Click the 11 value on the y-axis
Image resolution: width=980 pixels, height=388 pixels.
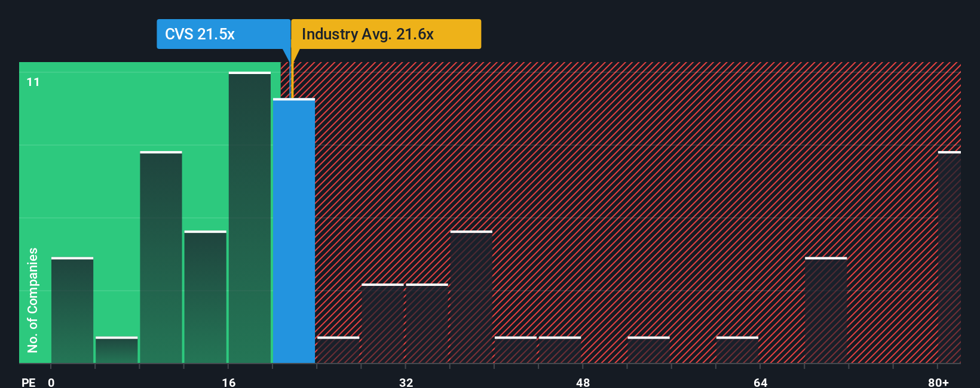pos(33,82)
